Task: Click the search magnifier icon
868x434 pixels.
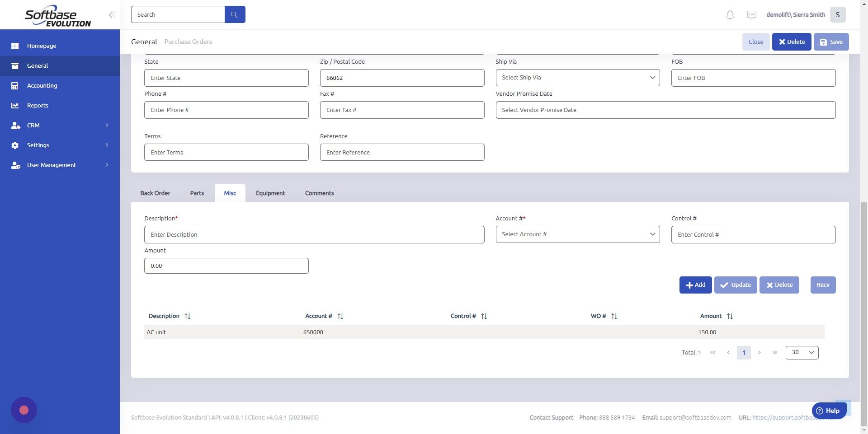Action: (x=234, y=14)
